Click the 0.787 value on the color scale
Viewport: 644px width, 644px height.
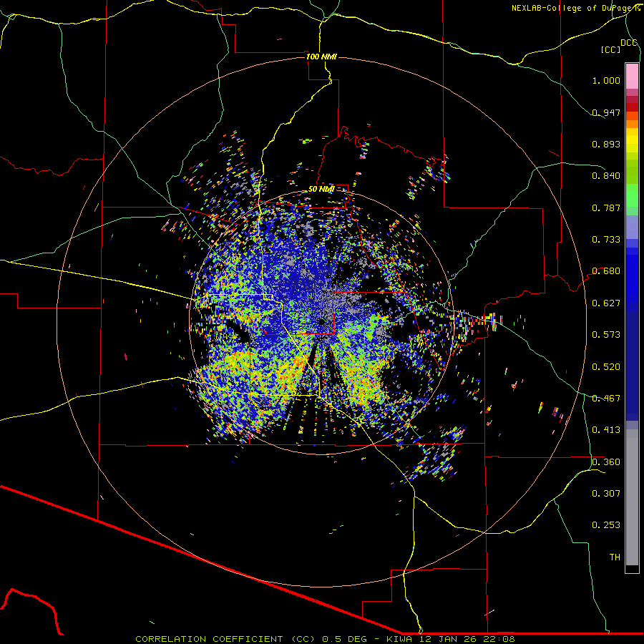tap(606, 208)
